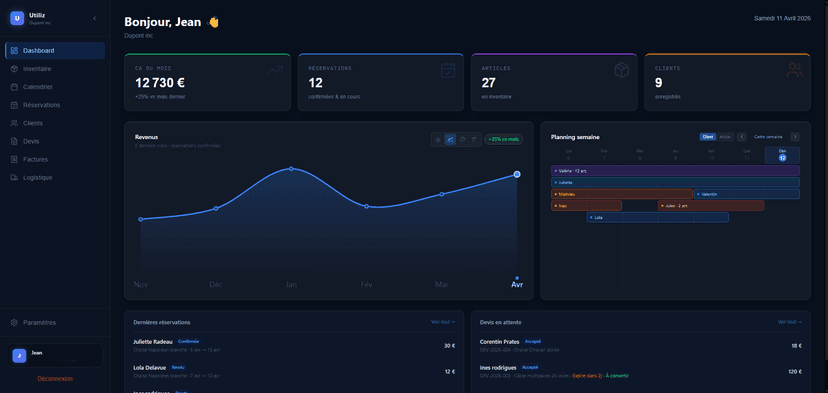This screenshot has width=828, height=393.
Task: Switch Revenus chart to third view icon
Action: tap(463, 139)
